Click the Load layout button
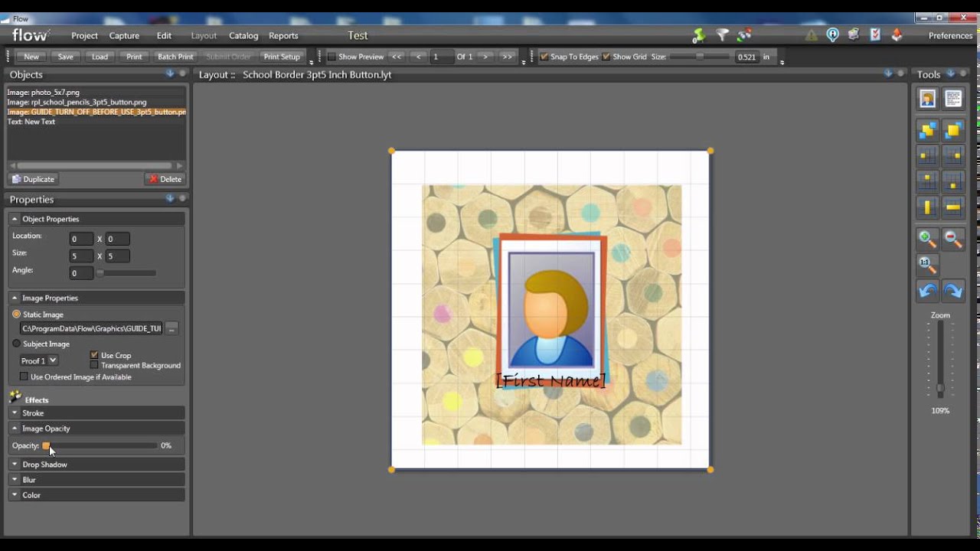The height and width of the screenshot is (551, 980). pos(100,57)
